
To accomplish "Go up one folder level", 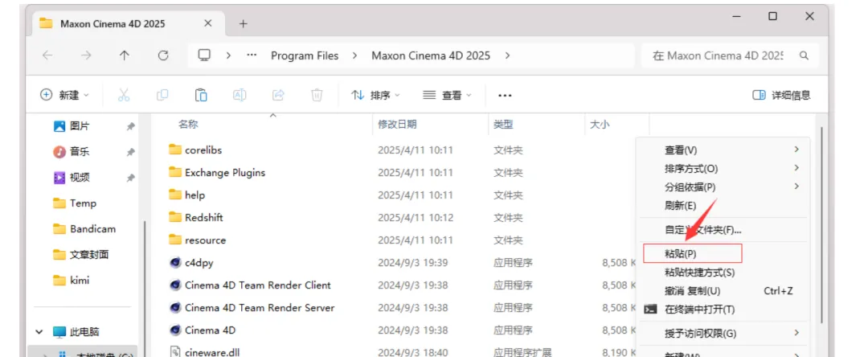I will point(125,55).
